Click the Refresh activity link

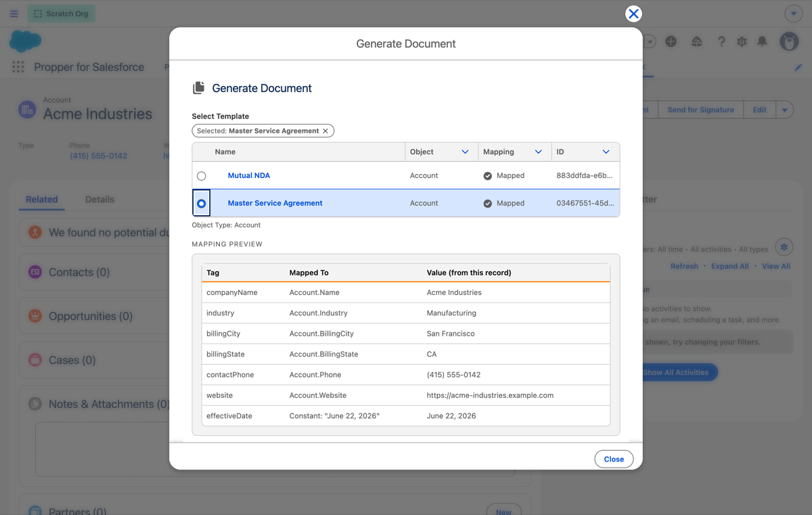point(684,266)
